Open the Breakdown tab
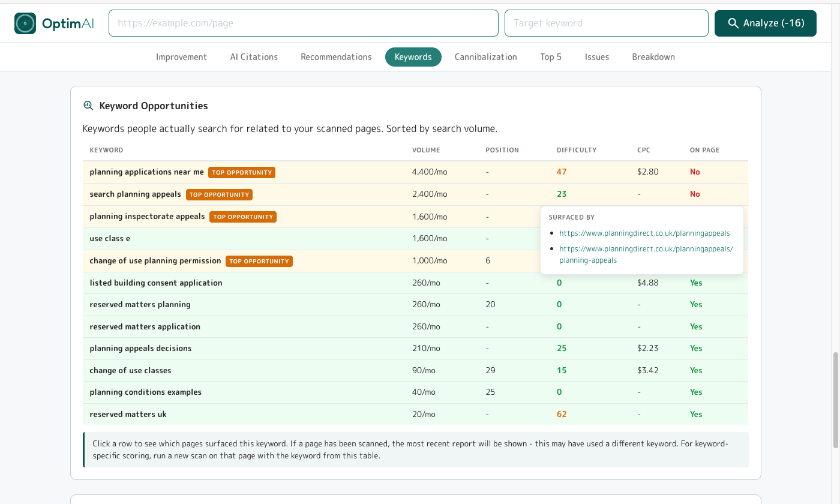Viewport: 840px width, 504px height. 653,57
